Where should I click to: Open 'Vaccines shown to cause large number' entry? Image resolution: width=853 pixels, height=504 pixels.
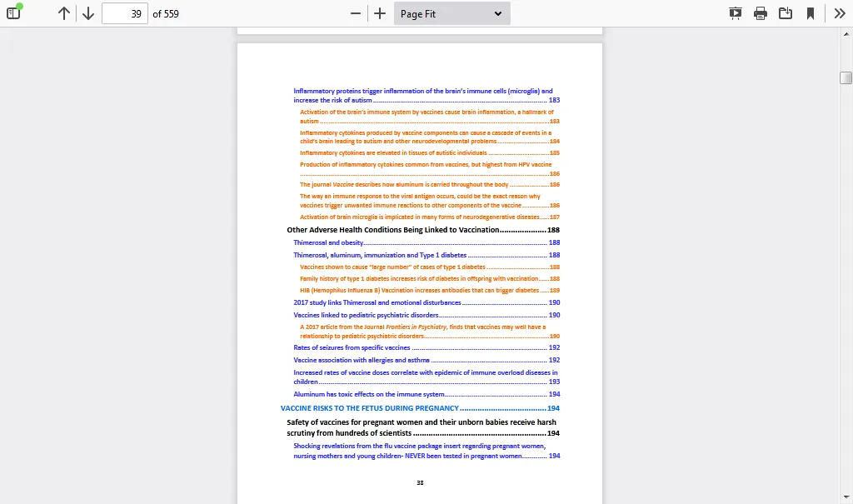[430, 267]
